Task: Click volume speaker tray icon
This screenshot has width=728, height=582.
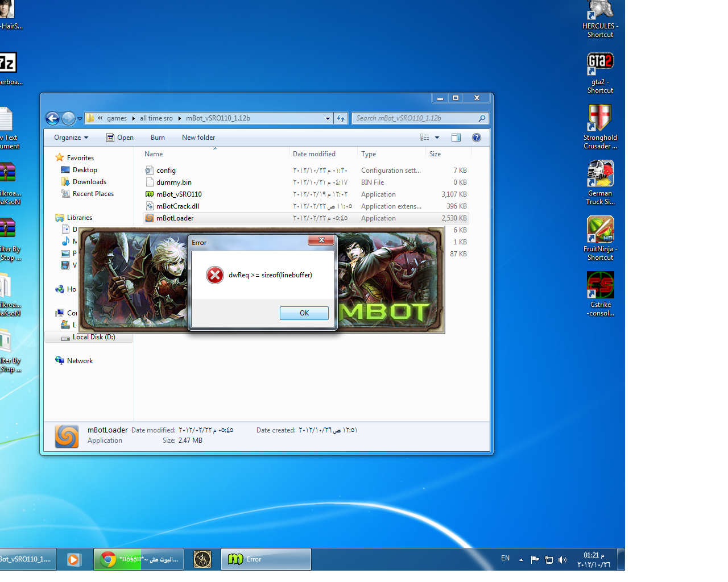Action: click(562, 560)
